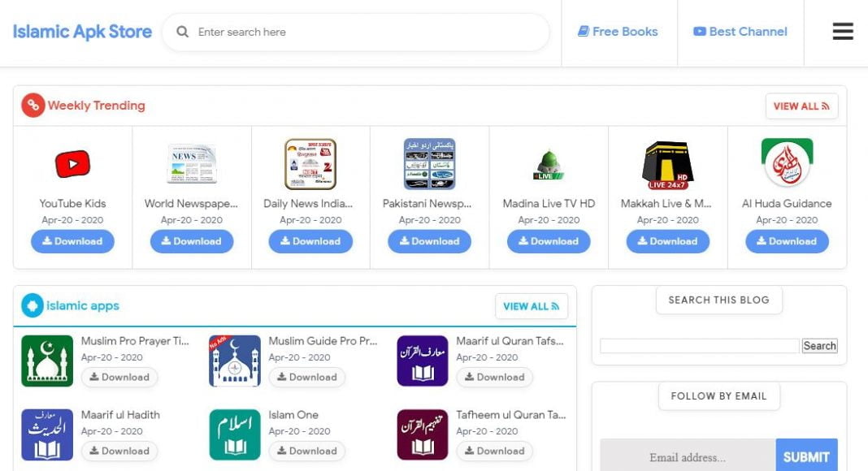Viewport: 868px width, 471px height.
Task: Click the YouTube Kids app icon
Action: (x=72, y=164)
